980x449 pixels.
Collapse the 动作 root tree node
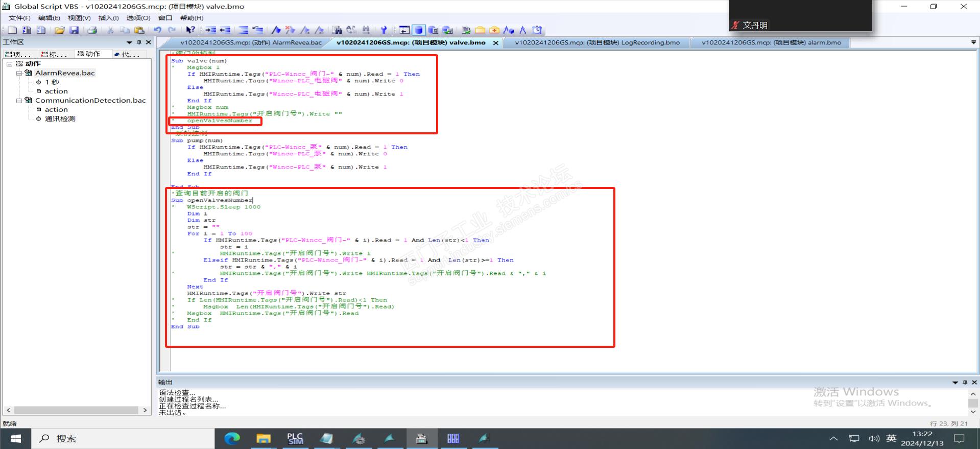coord(10,64)
